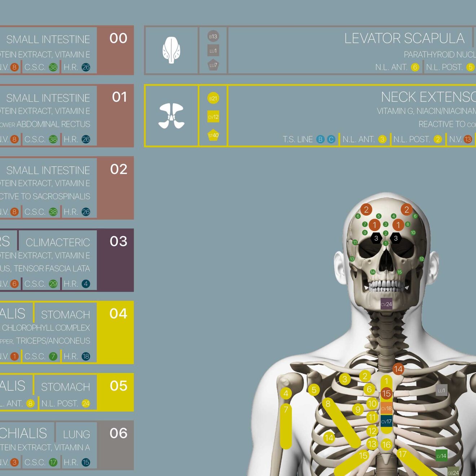Click the yellow 5 point on the shoulder
This screenshot has width=476, height=476.
click(314, 390)
